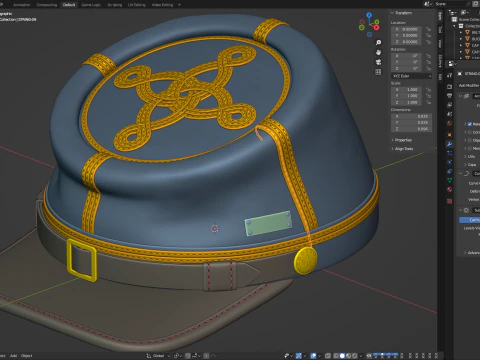Lock the Scale Y value
Viewport: 480px width, 360px height.
coord(429,96)
